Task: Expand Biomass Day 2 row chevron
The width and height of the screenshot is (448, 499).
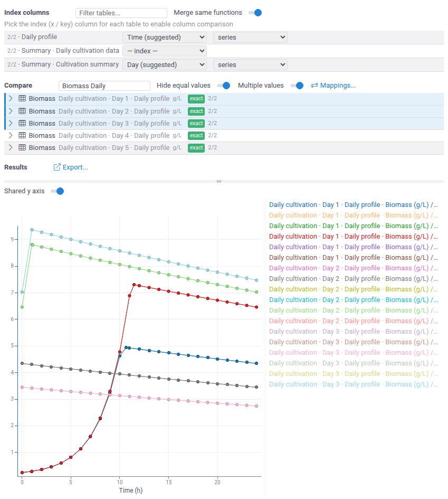Action: click(11, 111)
